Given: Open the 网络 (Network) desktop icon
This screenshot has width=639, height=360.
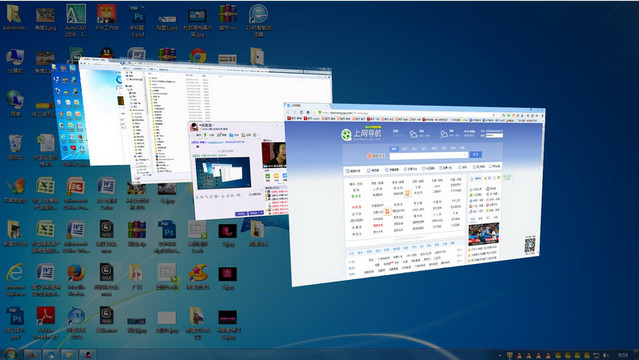Looking at the screenshot, I should pyautogui.click(x=15, y=104).
